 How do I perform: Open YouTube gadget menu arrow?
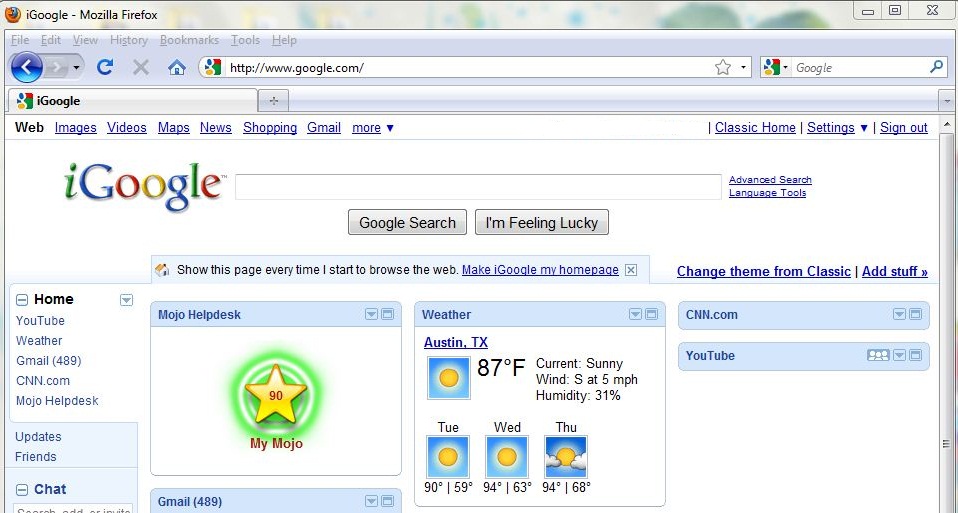point(899,355)
